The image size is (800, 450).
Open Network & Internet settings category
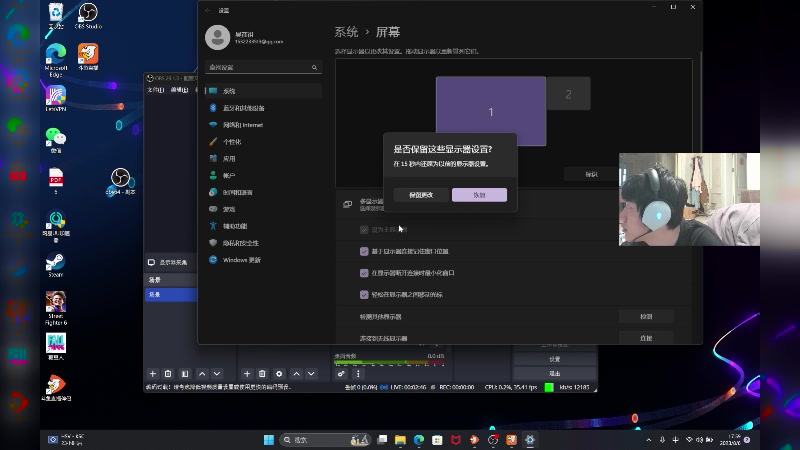(264, 124)
